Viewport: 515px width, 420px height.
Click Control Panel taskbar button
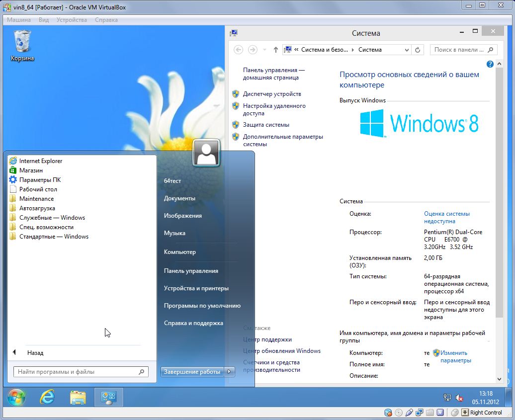point(109,397)
